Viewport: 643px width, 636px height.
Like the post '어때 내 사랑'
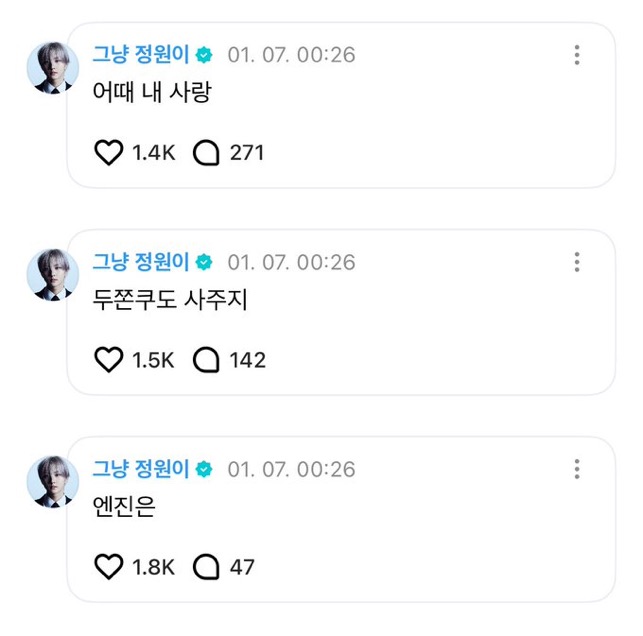[108, 152]
